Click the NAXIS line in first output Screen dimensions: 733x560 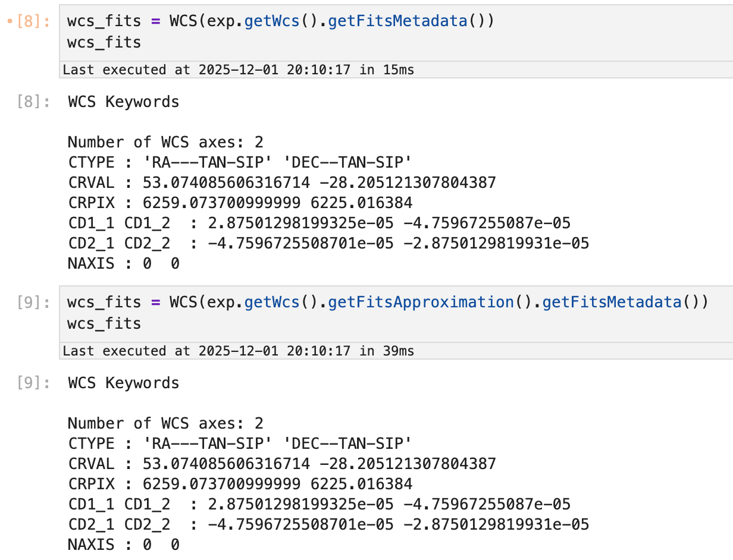123,263
